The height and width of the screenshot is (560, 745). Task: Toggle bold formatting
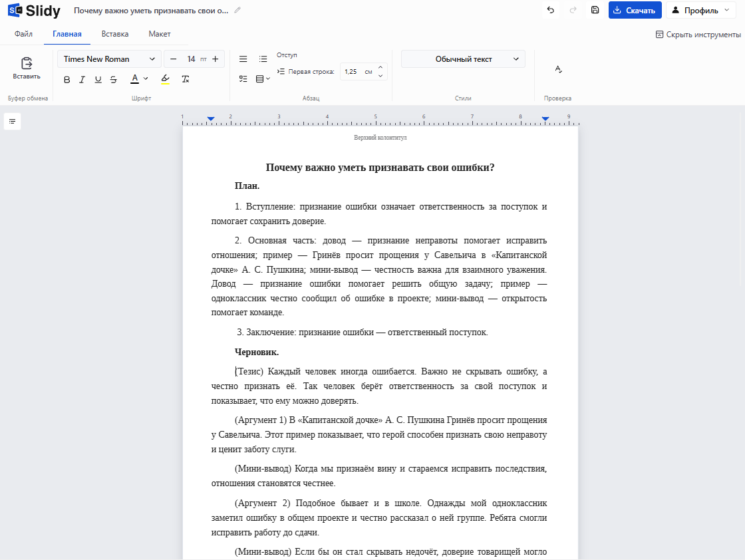(67, 79)
